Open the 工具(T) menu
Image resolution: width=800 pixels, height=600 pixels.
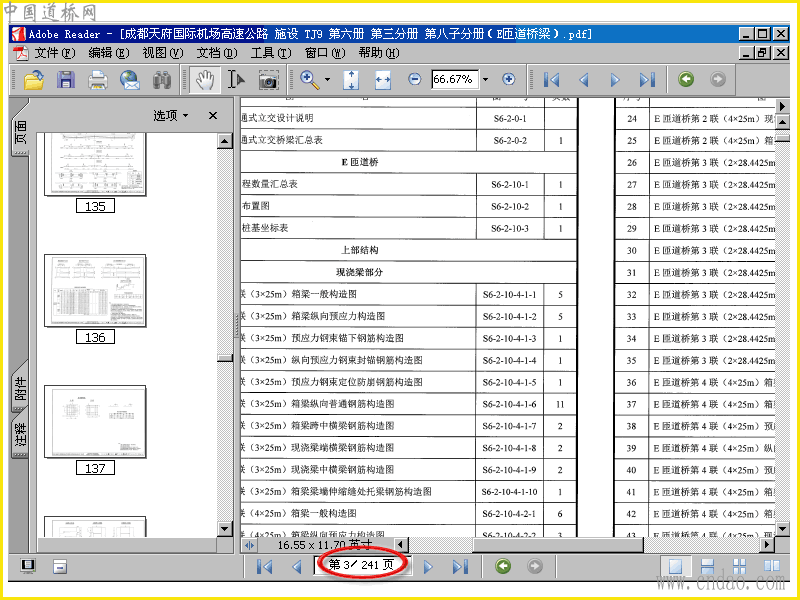[x=271, y=53]
